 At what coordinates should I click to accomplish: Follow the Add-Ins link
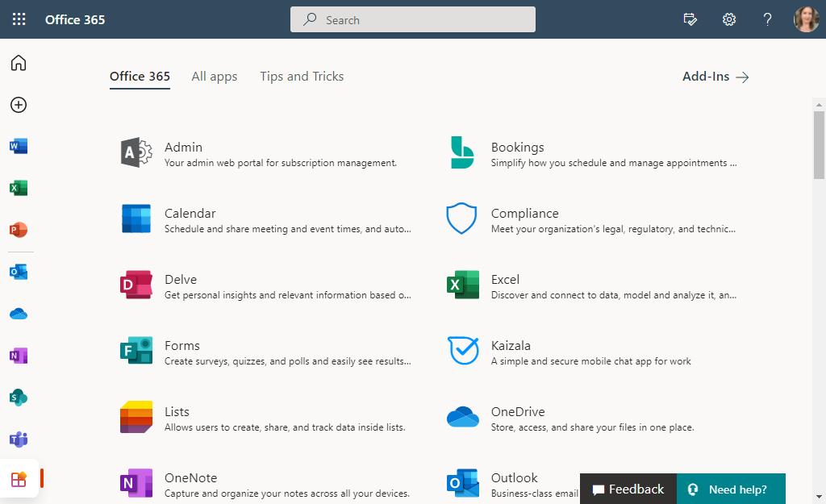pos(716,77)
